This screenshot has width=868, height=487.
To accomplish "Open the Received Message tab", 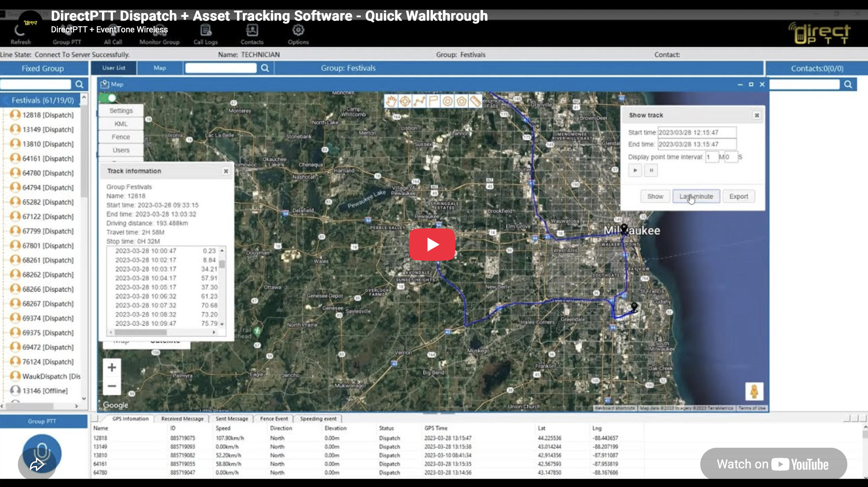I will click(x=182, y=419).
